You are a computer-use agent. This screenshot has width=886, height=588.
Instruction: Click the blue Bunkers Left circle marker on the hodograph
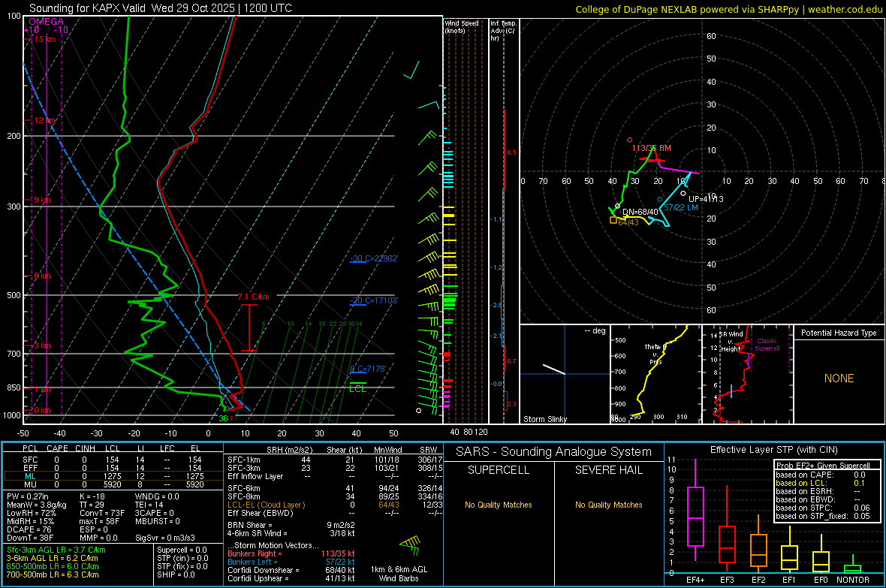click(659, 200)
